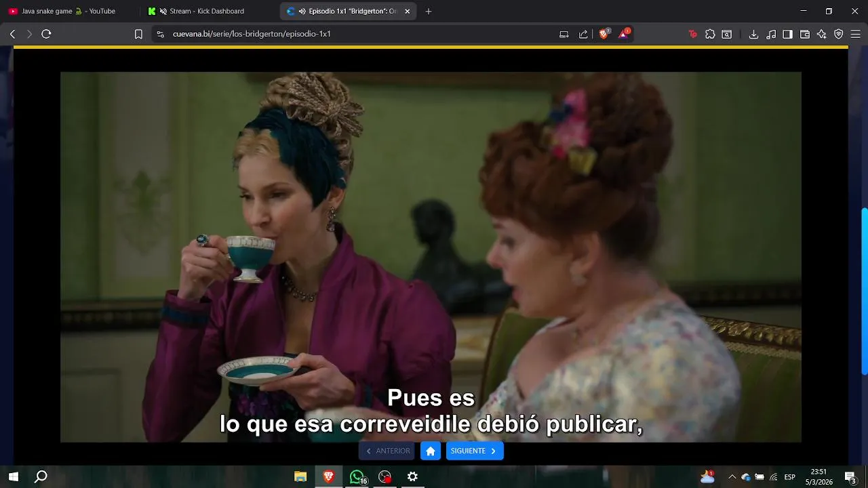Open the Windows Start menu
Screen dimensions: 868x488
click(x=13, y=476)
